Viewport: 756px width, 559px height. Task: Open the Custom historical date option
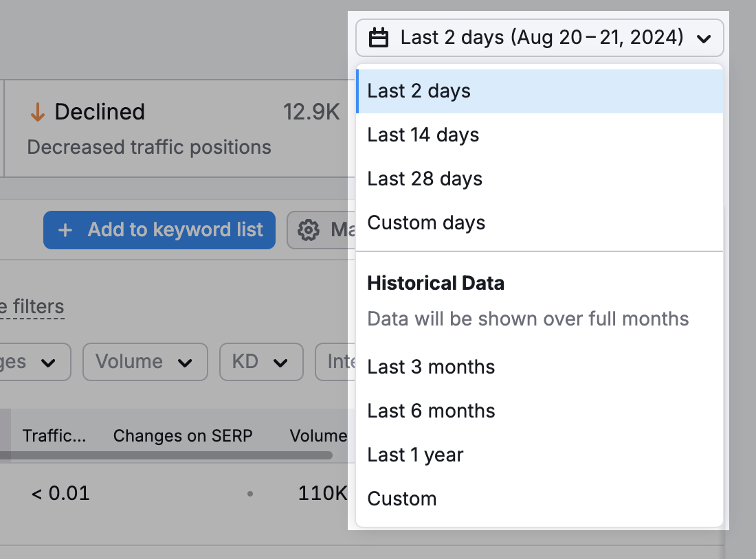point(402,499)
